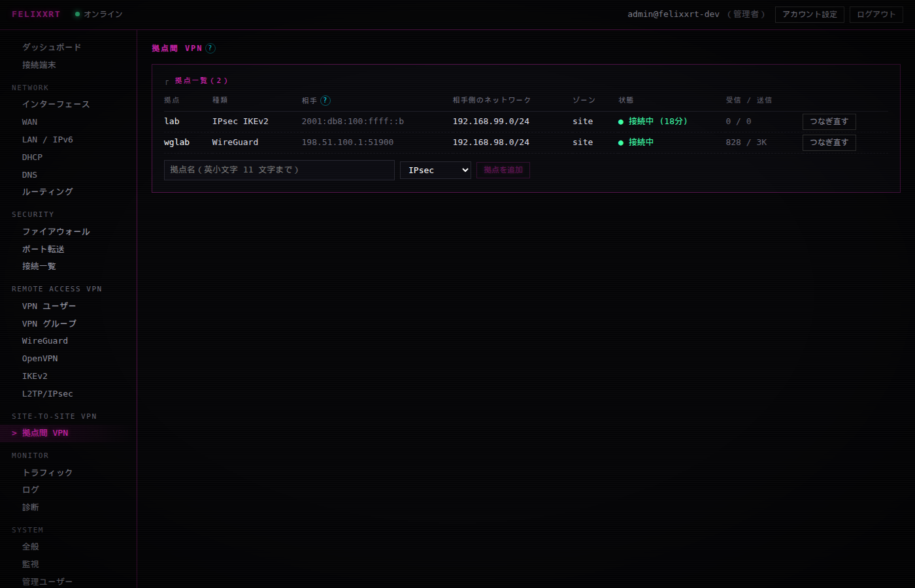Screen dimensions: 915x588
Task: Open 全般 system settings
Action: 31,546
